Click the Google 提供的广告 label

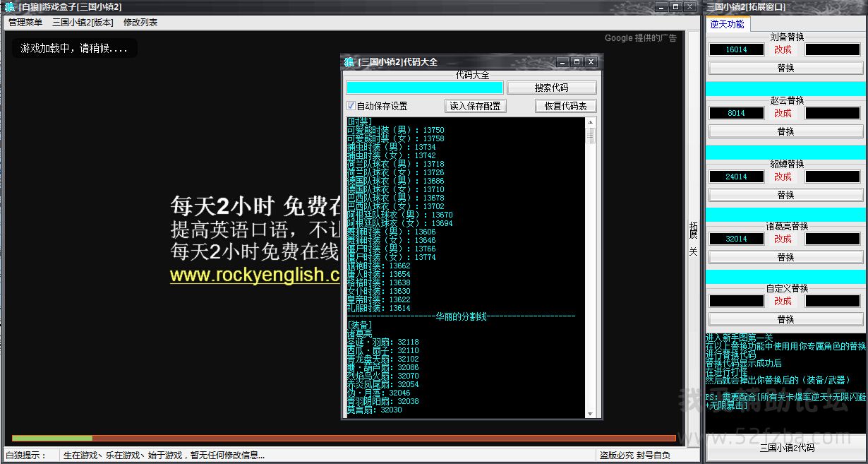(641, 38)
